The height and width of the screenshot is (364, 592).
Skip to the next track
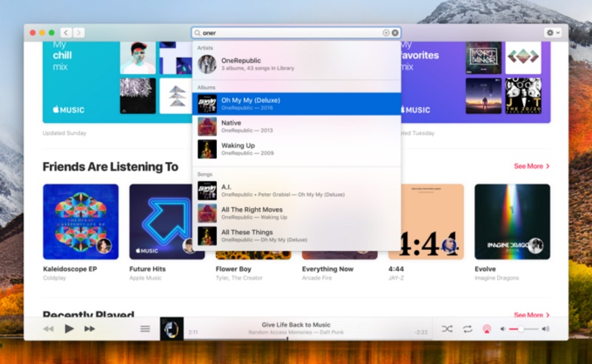pyautogui.click(x=90, y=328)
